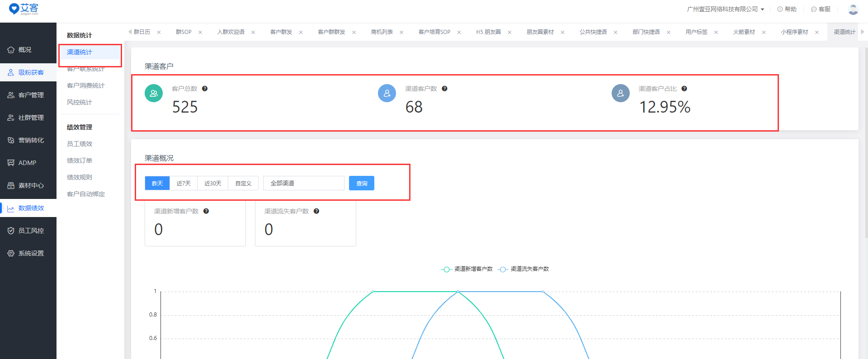Click help icon beside 渠道新增客户数

tap(206, 211)
